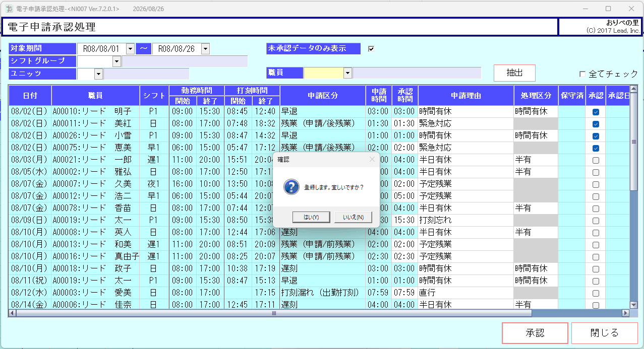Image resolution: width=644 pixels, height=349 pixels.
Task: Maximize the application window
Action: pyautogui.click(x=608, y=9)
